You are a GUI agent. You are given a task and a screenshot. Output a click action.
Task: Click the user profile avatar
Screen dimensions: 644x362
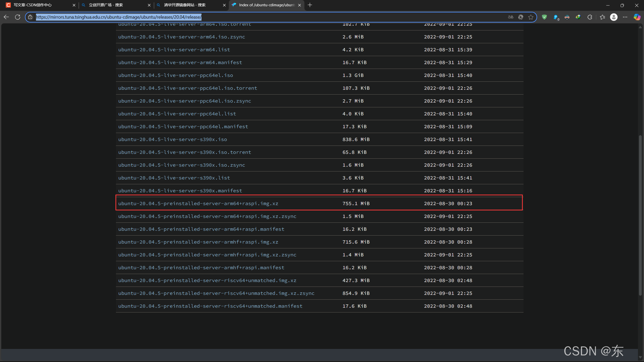[614, 17]
